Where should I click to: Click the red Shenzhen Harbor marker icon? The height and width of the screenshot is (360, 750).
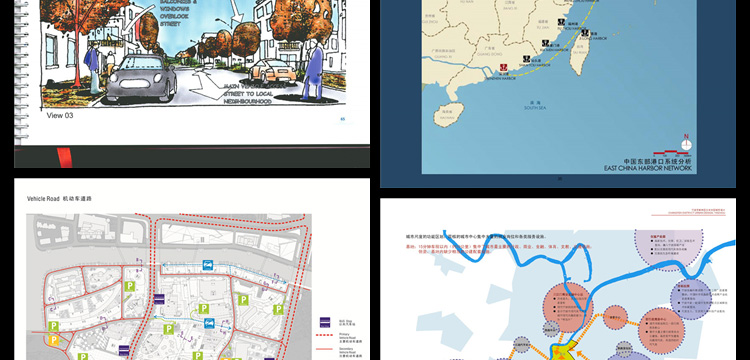pyautogui.click(x=503, y=68)
